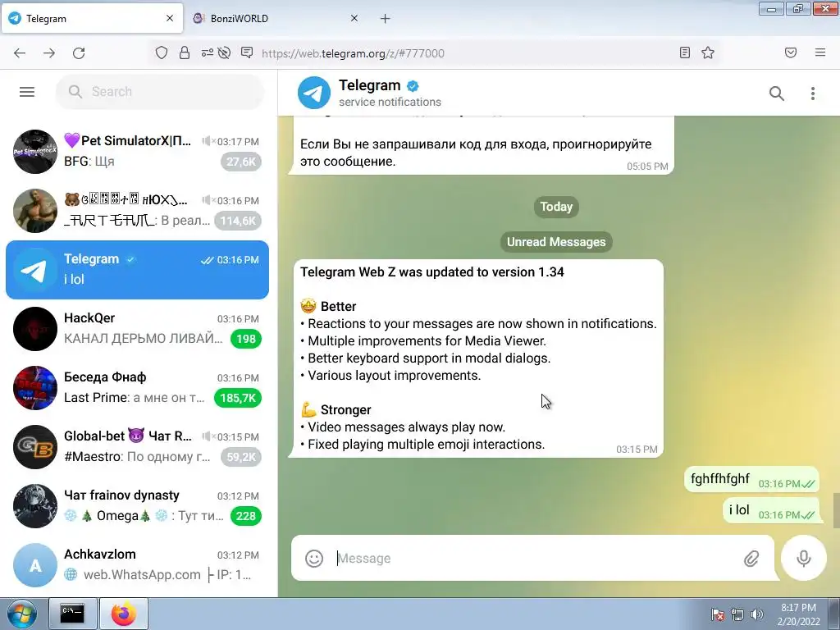
Task: Toggle reader view icon
Action: (685, 52)
